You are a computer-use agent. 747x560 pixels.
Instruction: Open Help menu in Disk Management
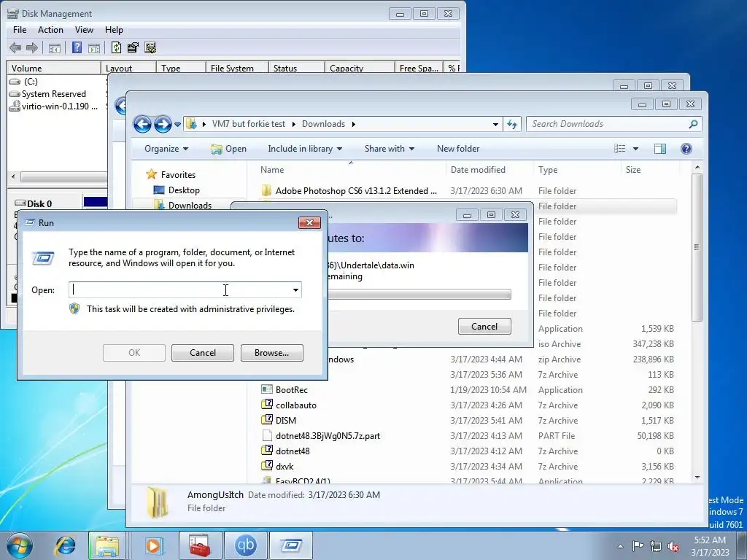point(114,29)
